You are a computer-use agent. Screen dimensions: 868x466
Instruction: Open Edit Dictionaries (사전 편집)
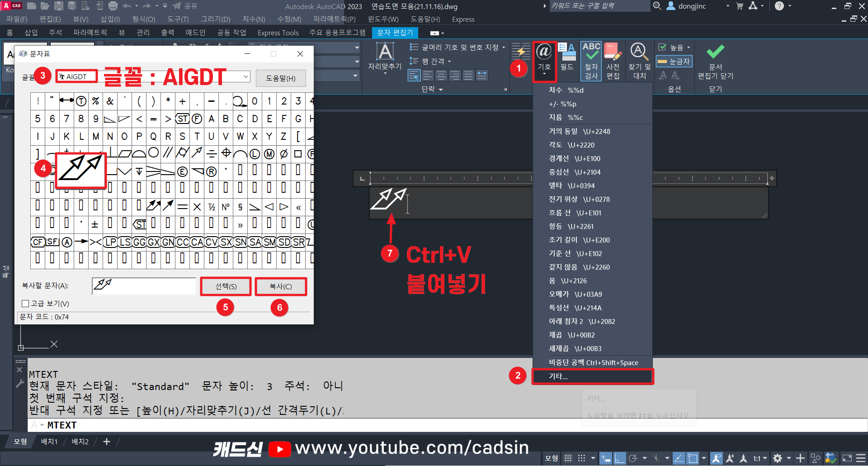pos(613,61)
